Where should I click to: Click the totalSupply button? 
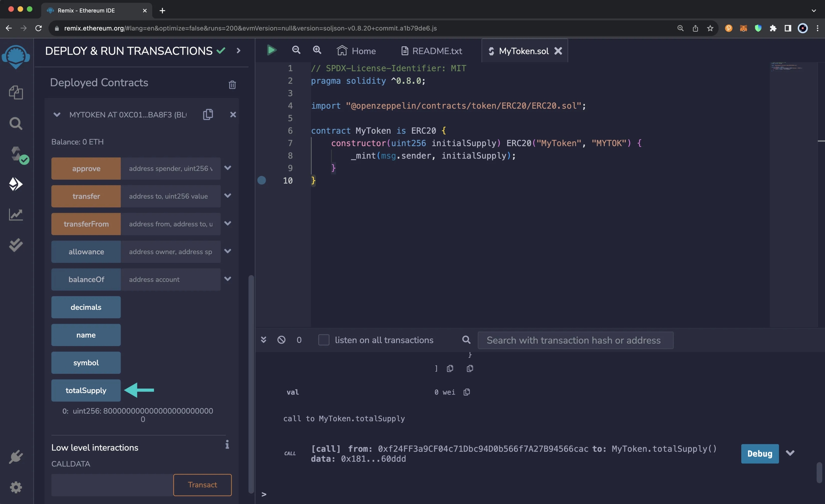point(86,390)
